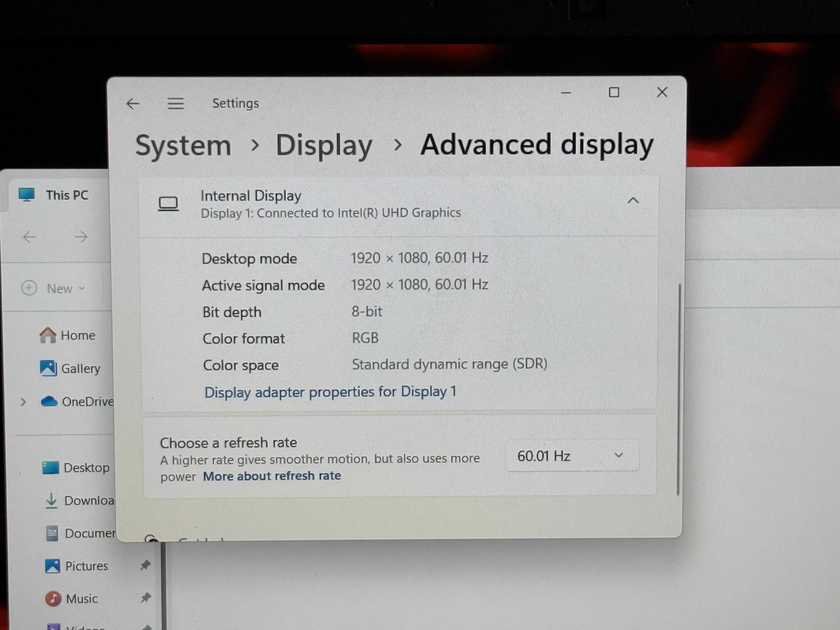Expand the OneDrive tree node

24,402
